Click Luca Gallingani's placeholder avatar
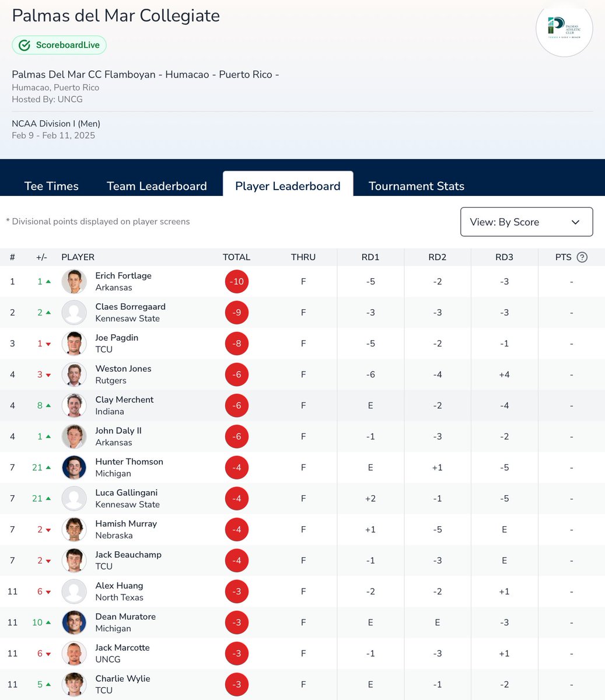This screenshot has height=700, width=605. point(74,498)
